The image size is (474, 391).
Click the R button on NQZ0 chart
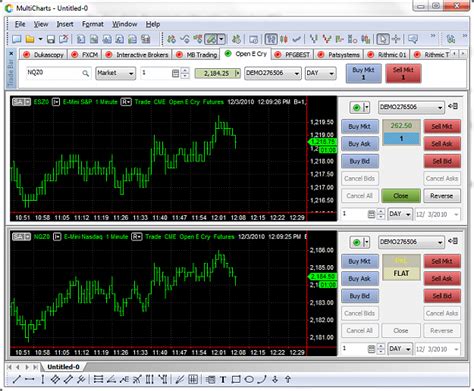(x=137, y=237)
